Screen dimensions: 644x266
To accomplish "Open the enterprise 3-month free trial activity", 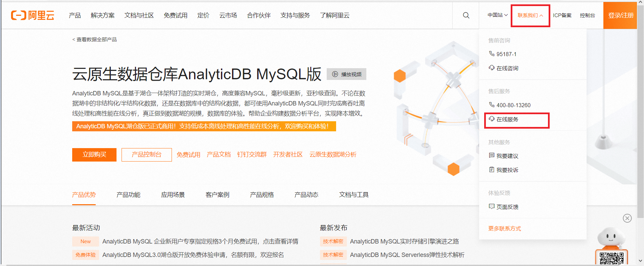I will pyautogui.click(x=200, y=241).
